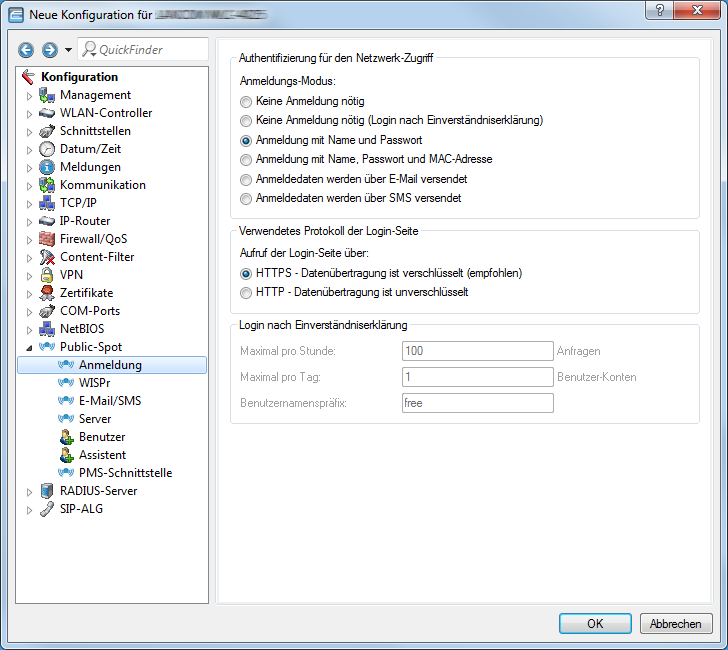Viewport: 728px width, 650px height.
Task: Choose login via SMS radio button
Action: coord(246,198)
